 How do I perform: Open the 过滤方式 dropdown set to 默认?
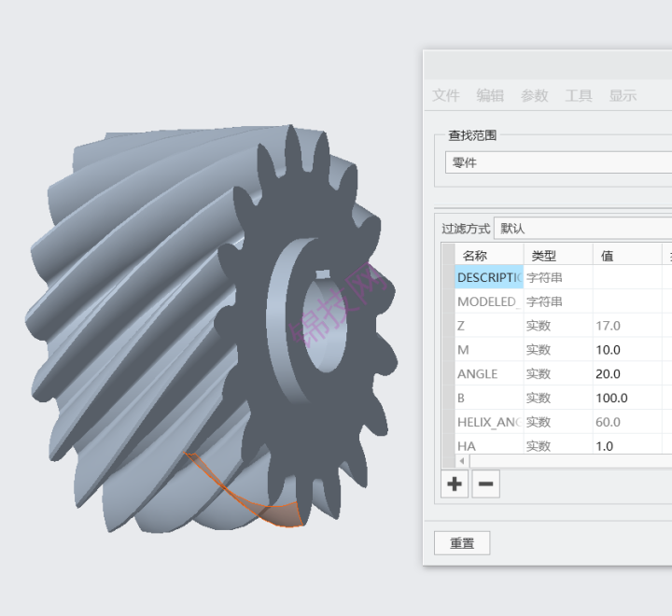point(581,229)
